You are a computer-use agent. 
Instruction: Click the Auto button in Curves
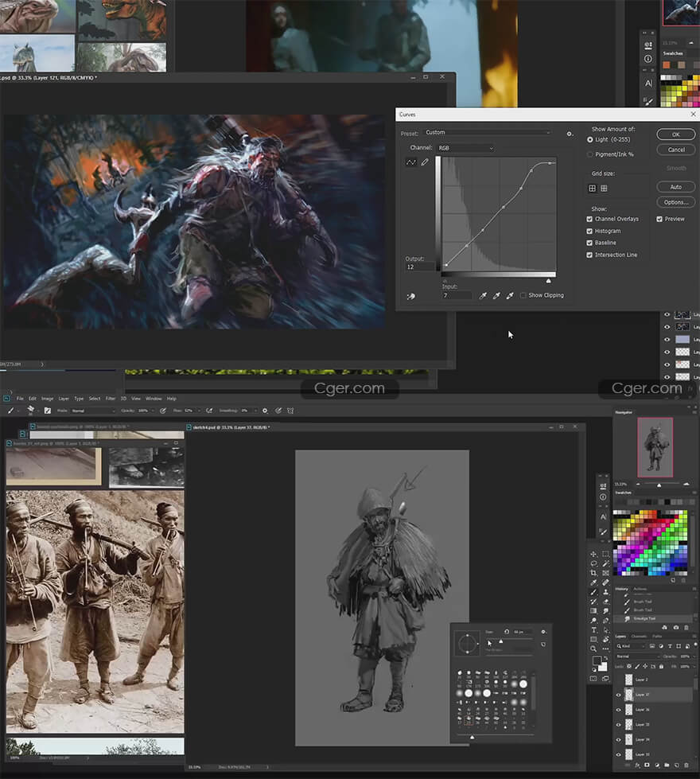tap(675, 187)
